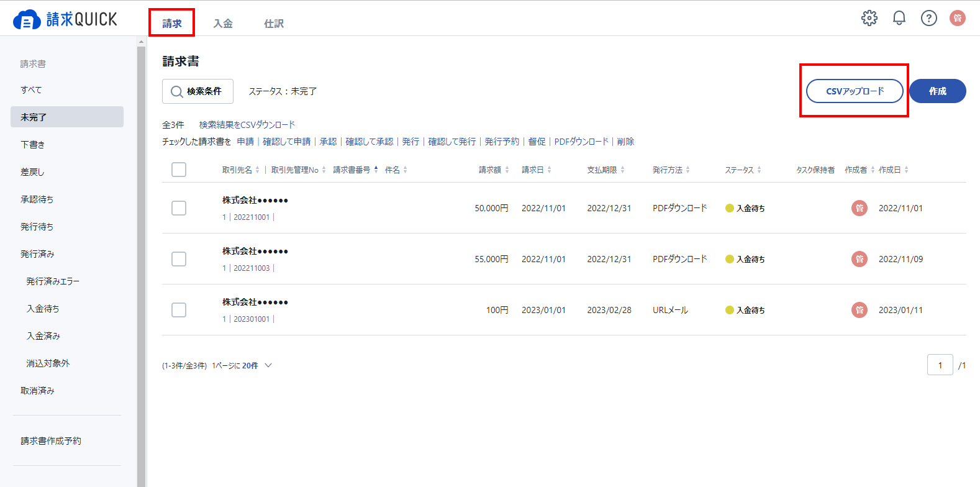The image size is (980, 487).
Task: Sort by 作成者 column arrows
Action: (x=873, y=170)
